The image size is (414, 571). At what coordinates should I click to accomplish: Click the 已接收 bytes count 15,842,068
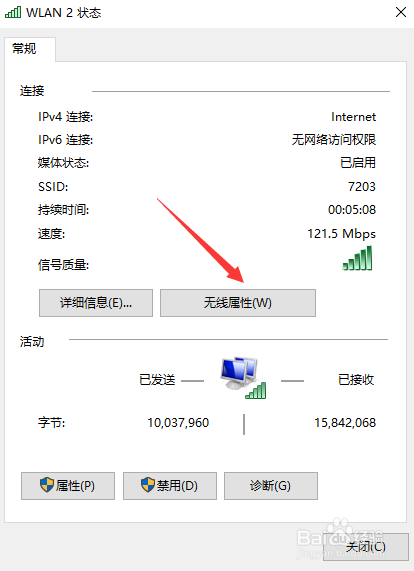pos(345,423)
